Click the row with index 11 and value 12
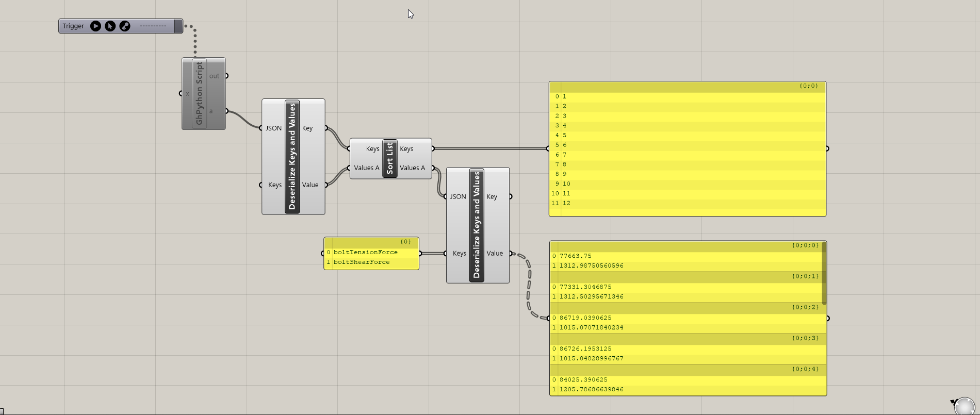This screenshot has height=415, width=980. click(688, 203)
